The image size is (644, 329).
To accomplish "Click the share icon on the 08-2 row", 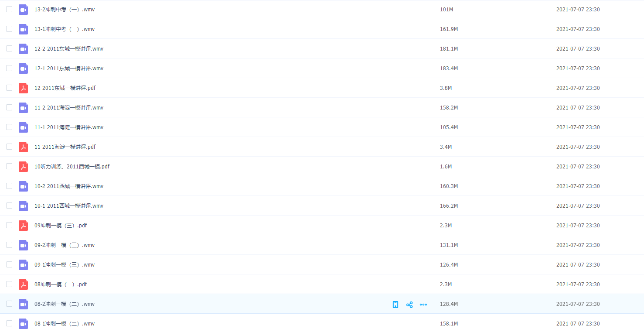I will 409,305.
